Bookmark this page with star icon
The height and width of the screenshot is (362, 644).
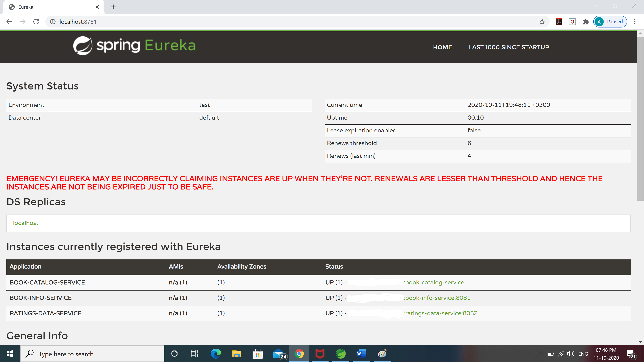tap(542, 22)
